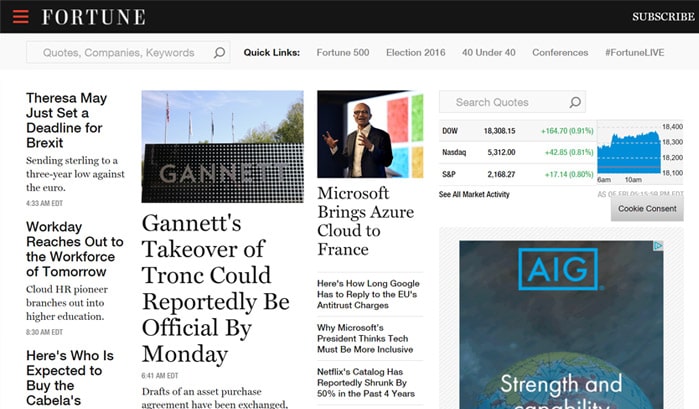The width and height of the screenshot is (699, 409).
Task: Click the AdChoices icon on AIG ad
Action: pos(658,246)
